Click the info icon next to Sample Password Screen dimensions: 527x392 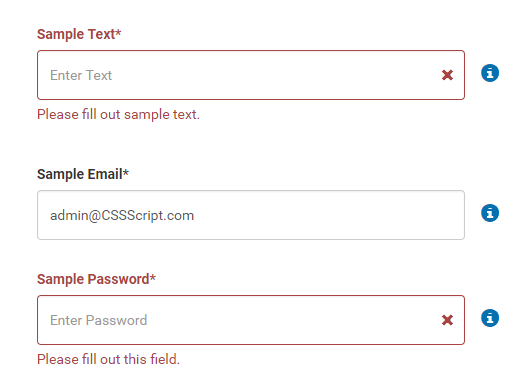pyautogui.click(x=490, y=318)
